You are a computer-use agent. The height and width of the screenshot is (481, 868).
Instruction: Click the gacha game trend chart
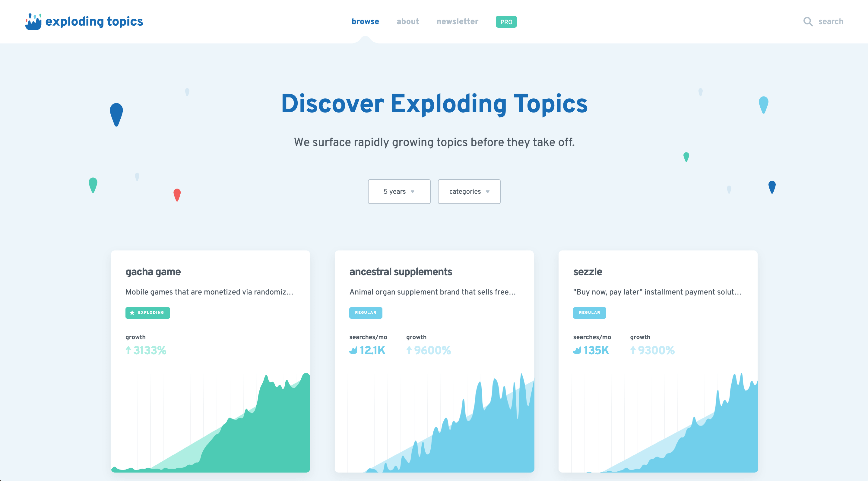coord(210,422)
